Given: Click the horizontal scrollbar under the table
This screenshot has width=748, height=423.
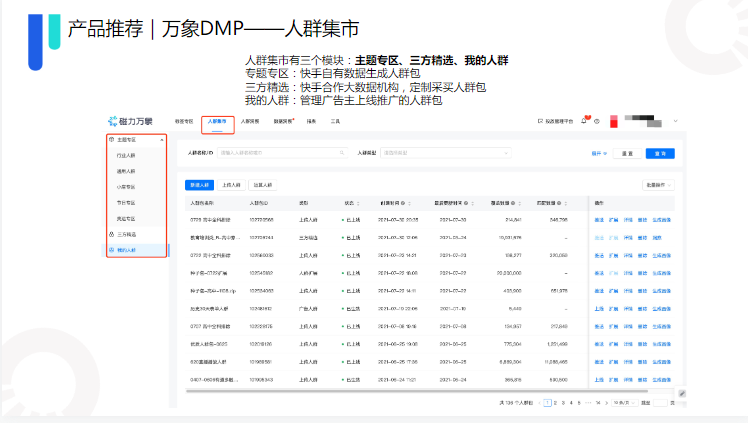Looking at the screenshot, I should [416, 391].
